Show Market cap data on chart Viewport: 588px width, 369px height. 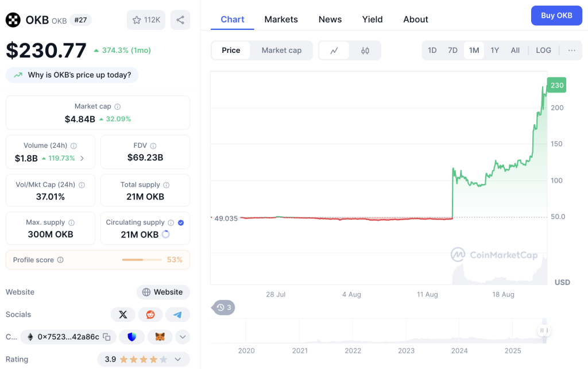pyautogui.click(x=281, y=51)
